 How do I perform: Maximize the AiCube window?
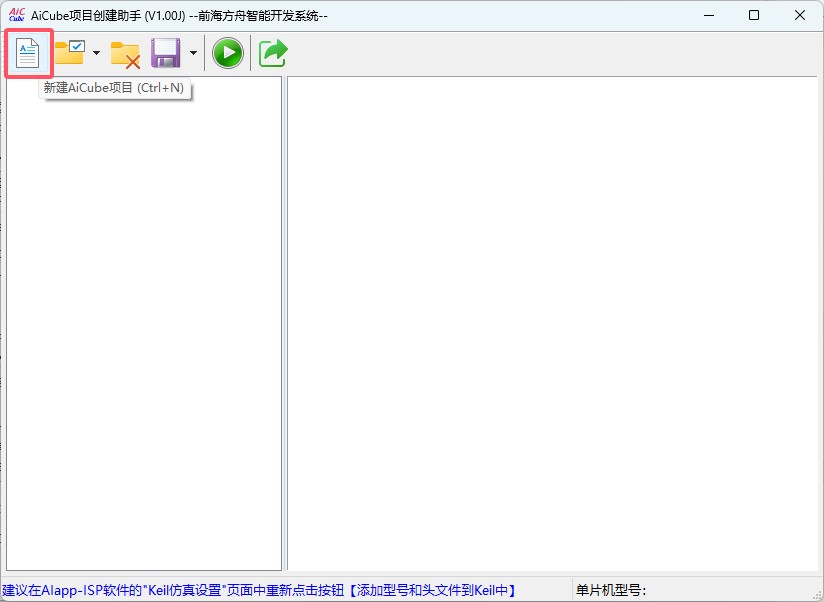click(x=754, y=15)
